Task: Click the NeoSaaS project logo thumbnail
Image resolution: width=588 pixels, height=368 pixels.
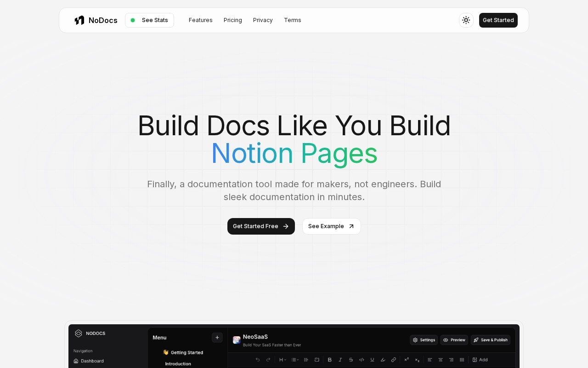Action: click(x=237, y=340)
